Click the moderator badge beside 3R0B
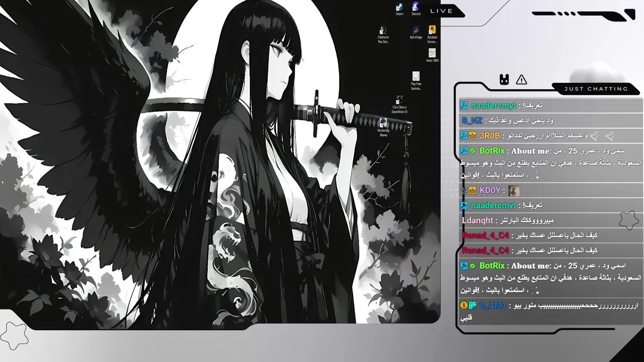The image size is (644, 362). (x=464, y=136)
